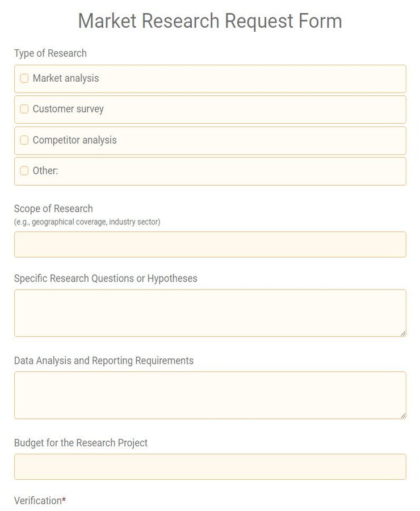
Task: Click the Budget for the Research Project field
Action: coord(210,467)
